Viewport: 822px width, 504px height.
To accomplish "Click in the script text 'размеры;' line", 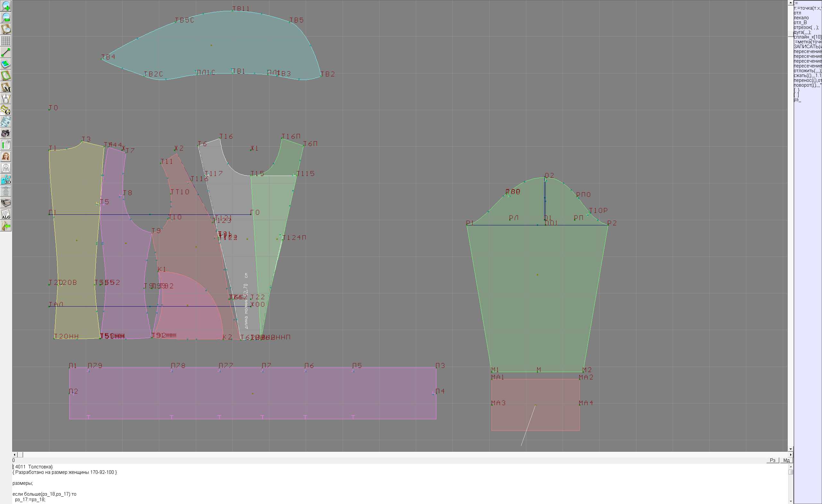I will point(22,483).
